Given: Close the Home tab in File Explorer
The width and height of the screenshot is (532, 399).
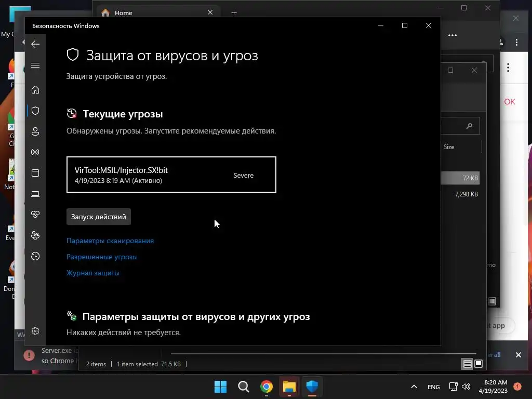Looking at the screenshot, I should (x=210, y=12).
